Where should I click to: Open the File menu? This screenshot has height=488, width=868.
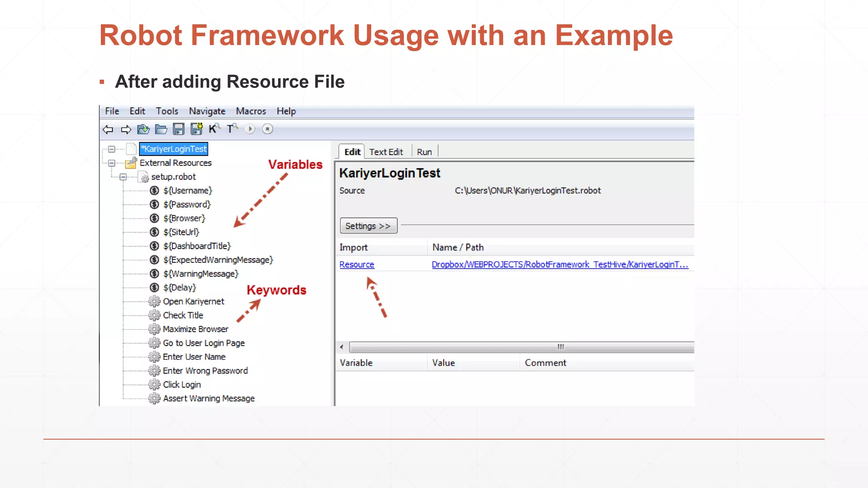[x=112, y=111]
